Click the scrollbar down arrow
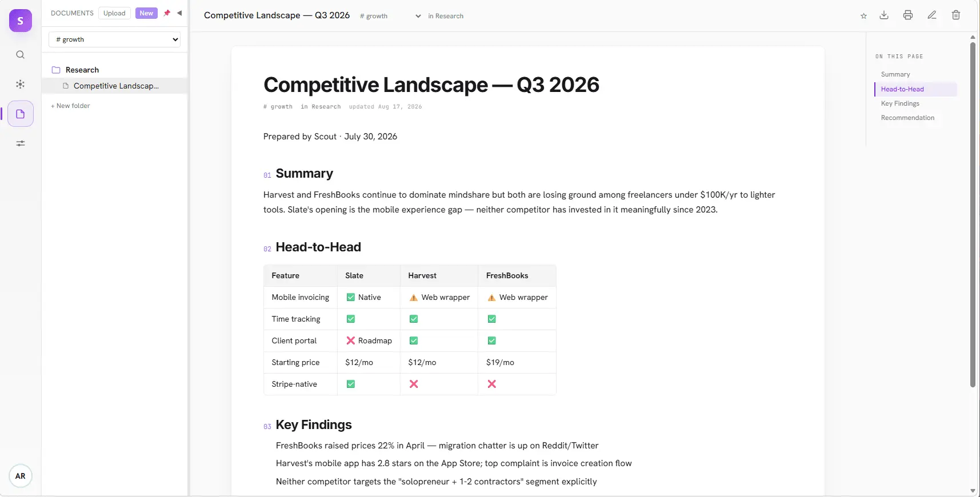The width and height of the screenshot is (980, 497). click(x=973, y=491)
